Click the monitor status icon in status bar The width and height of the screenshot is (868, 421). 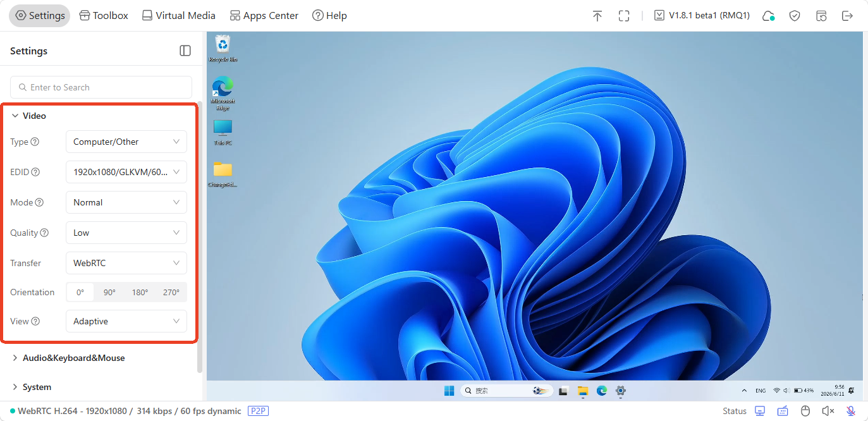coord(760,411)
